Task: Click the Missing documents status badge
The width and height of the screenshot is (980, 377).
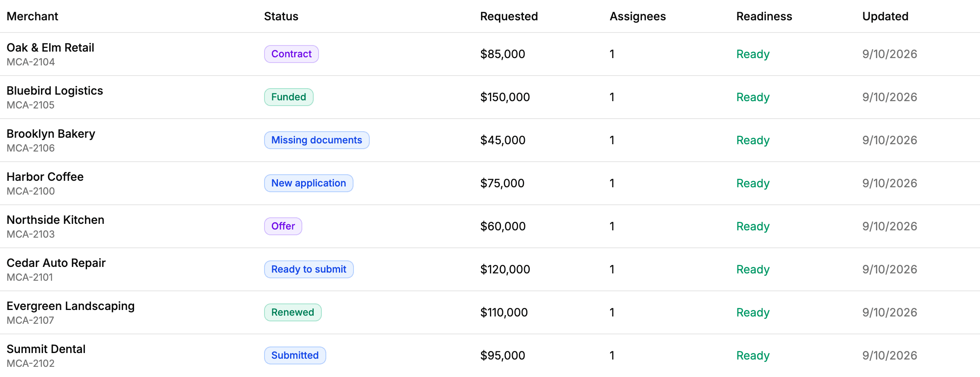Action: (x=317, y=140)
